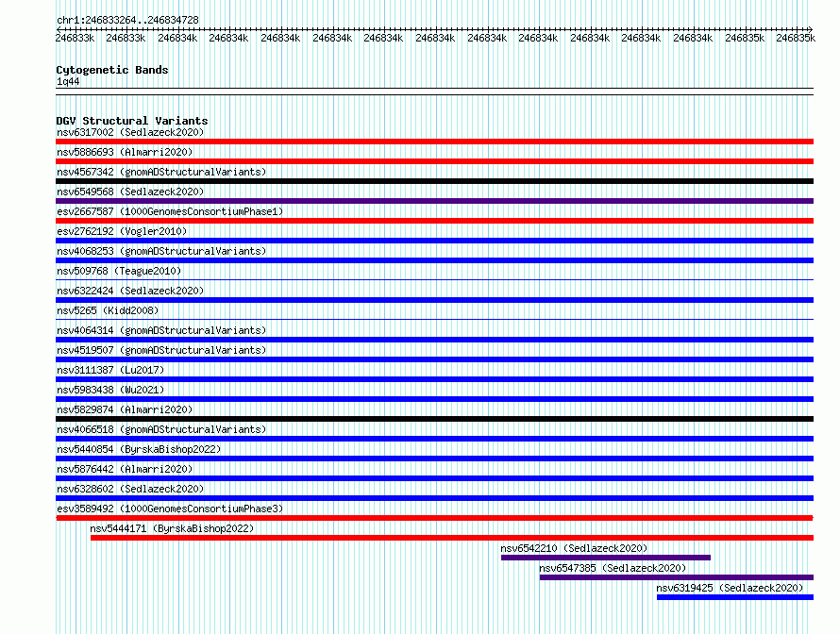
Task: Open nsv4064314 (gnomADStructuralVariants) label
Action: coord(161,330)
